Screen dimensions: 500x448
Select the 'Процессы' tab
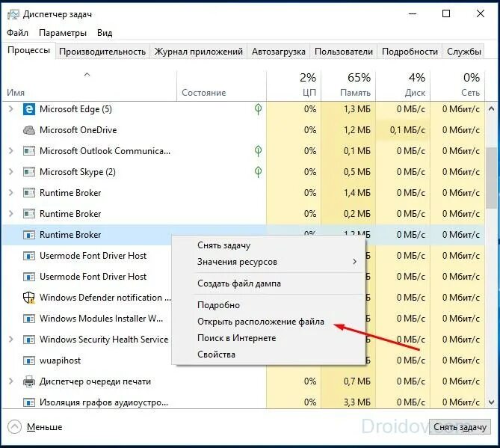[28, 50]
